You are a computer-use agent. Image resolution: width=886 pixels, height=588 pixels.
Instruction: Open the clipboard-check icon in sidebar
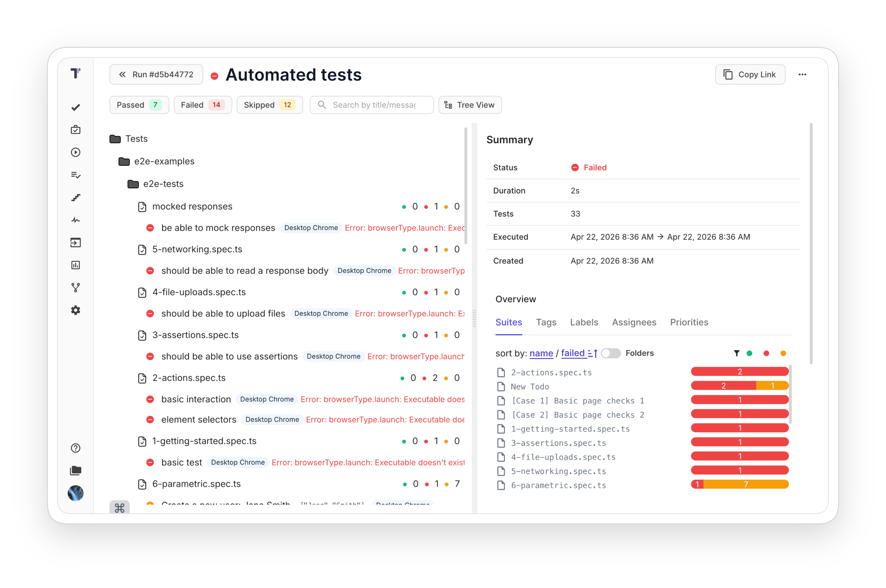pos(76,130)
